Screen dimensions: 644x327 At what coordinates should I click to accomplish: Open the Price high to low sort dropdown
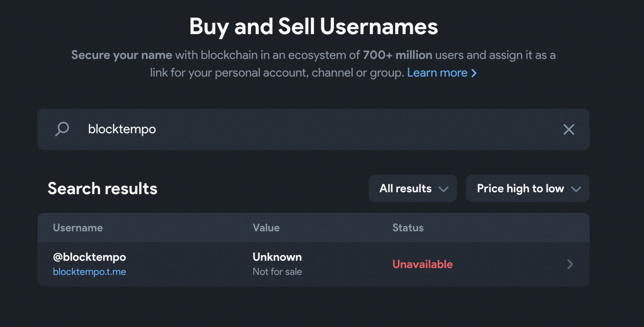point(527,188)
